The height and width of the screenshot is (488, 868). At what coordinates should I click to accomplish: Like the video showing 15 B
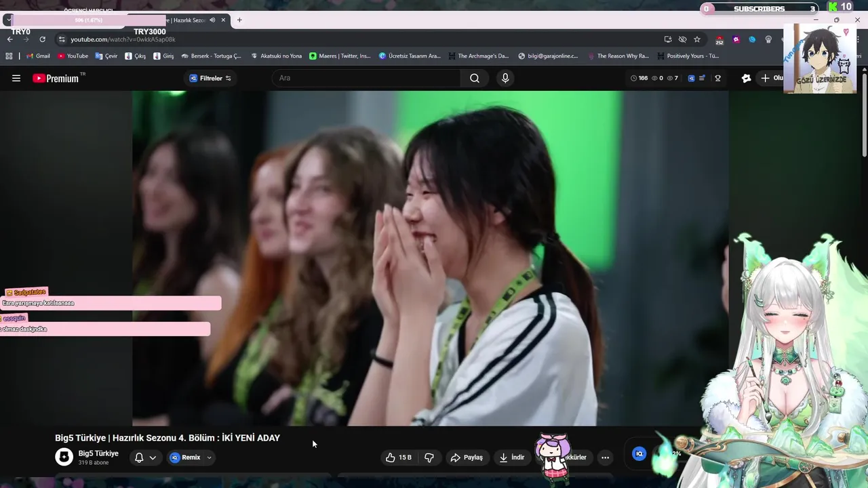coord(399,457)
